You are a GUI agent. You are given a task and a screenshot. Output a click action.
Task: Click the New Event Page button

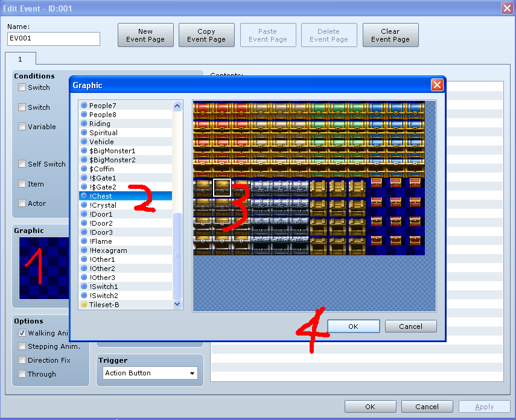(145, 35)
